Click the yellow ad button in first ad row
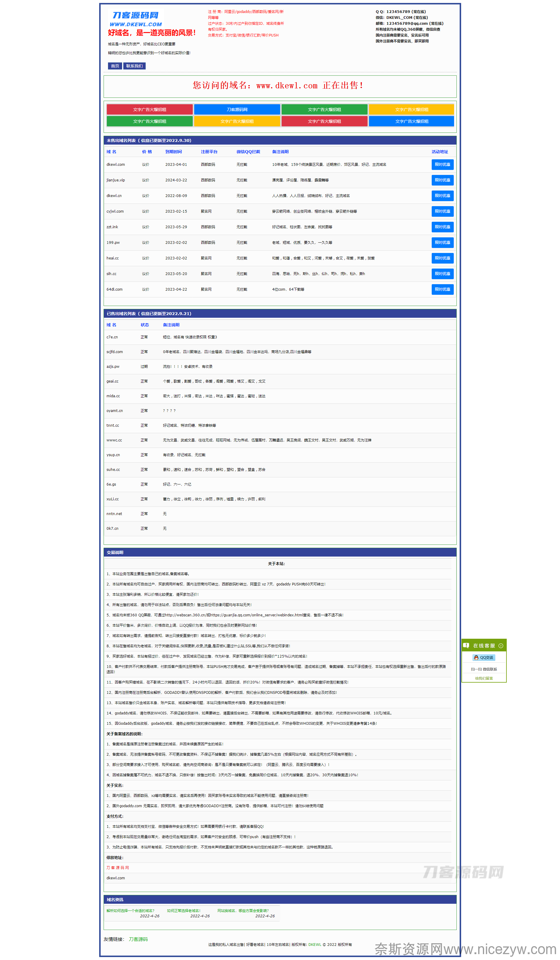This screenshot has width=560, height=960. click(411, 109)
